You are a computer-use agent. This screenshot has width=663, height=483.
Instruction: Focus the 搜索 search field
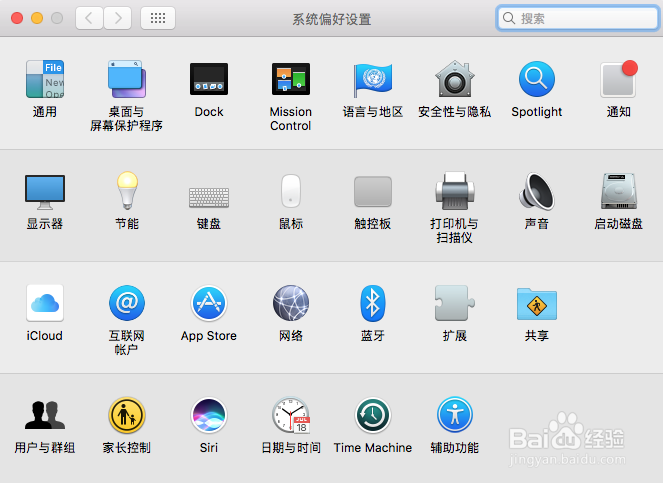(578, 18)
